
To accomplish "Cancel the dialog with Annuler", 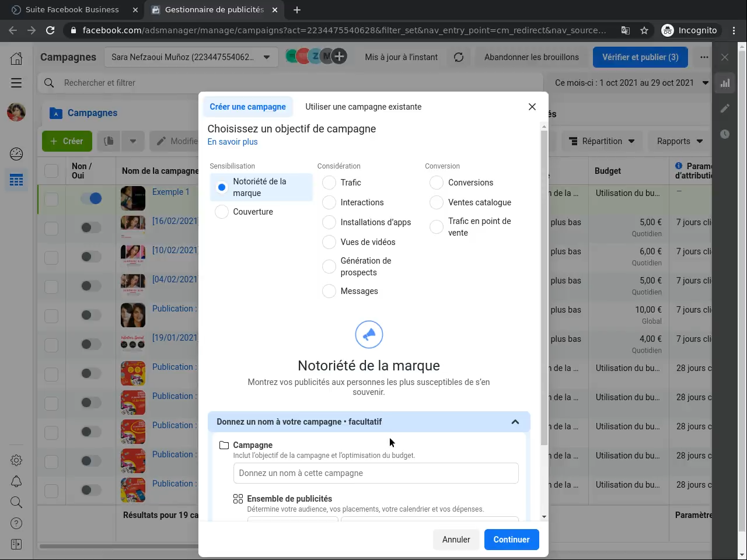I will [x=456, y=540].
